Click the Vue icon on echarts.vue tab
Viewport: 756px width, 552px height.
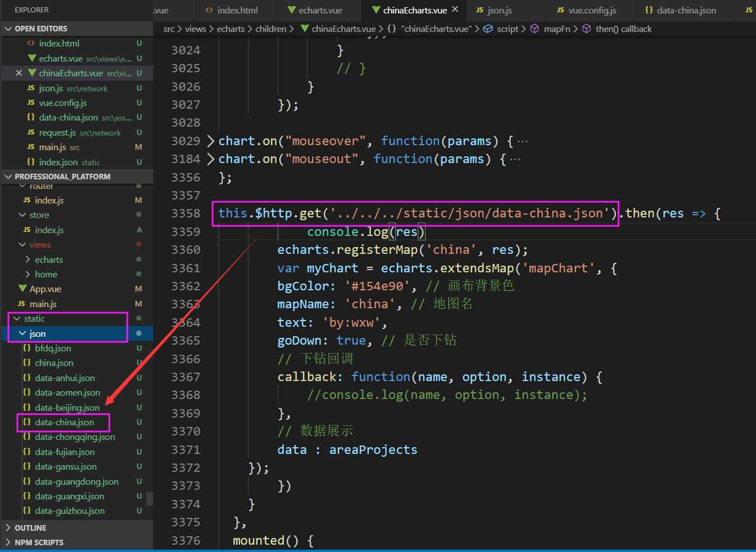(x=292, y=10)
